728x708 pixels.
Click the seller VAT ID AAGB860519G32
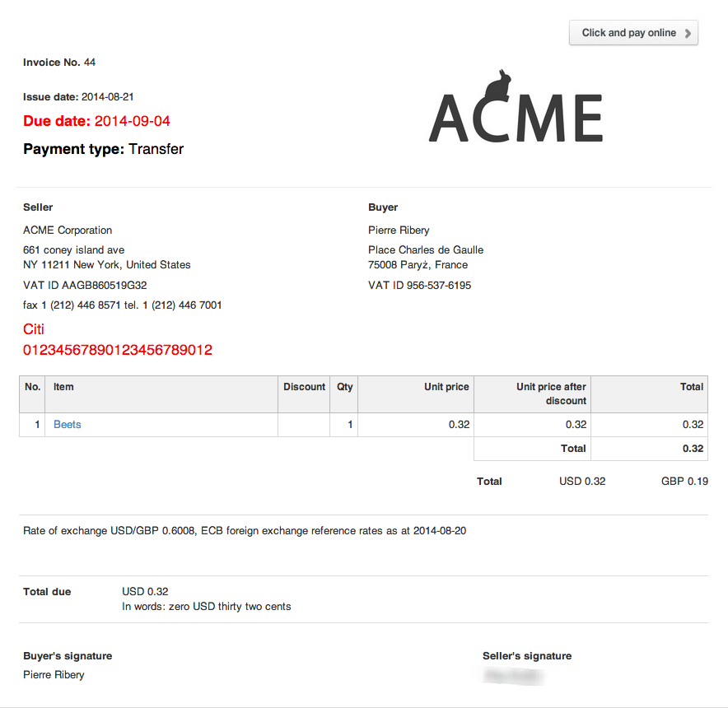pos(85,286)
